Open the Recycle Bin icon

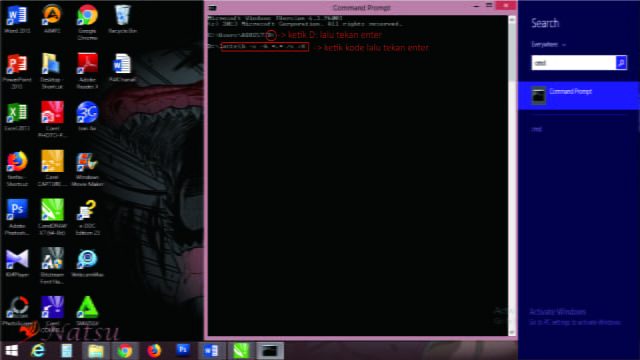(122, 19)
